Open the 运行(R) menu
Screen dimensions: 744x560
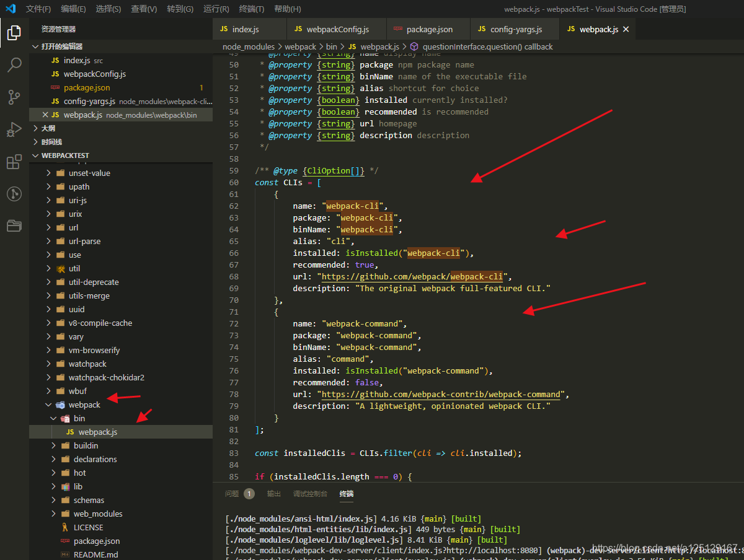[216, 9]
